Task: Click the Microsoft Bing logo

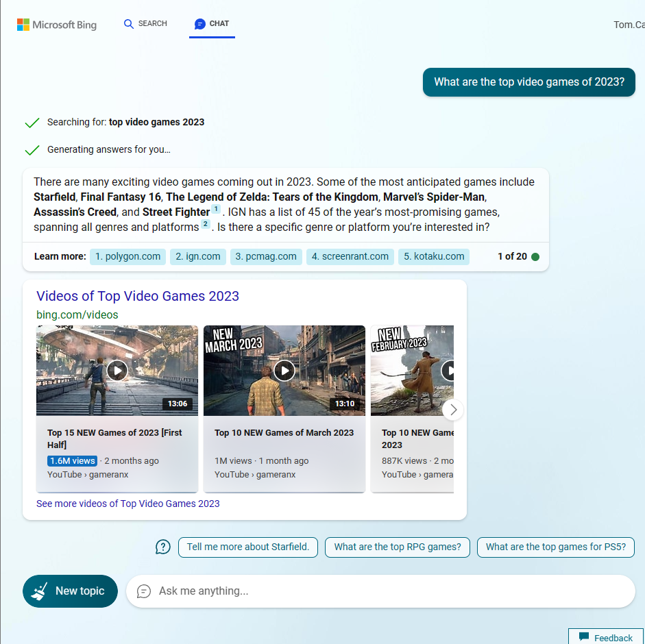Action: (57, 25)
